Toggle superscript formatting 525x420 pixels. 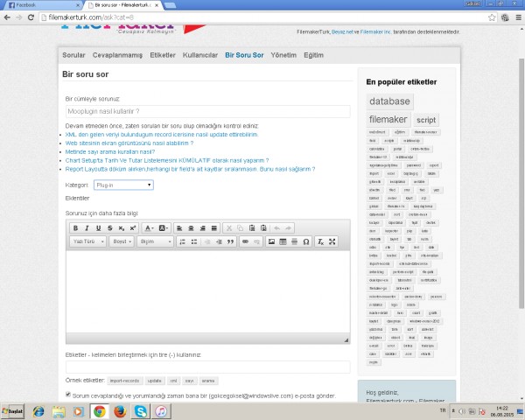133,228
